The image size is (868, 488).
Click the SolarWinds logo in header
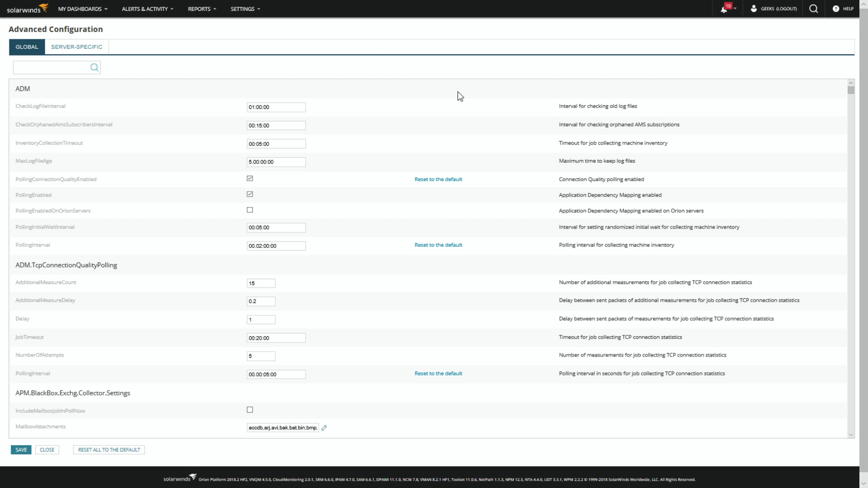(27, 9)
